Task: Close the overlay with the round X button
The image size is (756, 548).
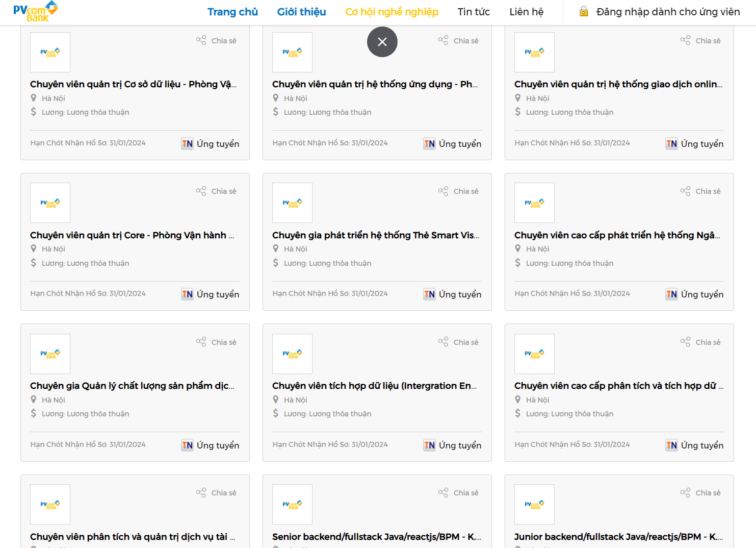Action: click(x=382, y=42)
